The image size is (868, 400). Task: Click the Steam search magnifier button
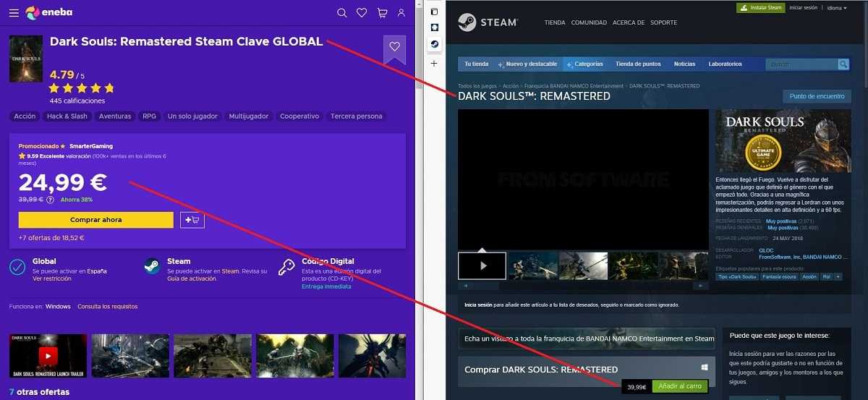pos(843,64)
